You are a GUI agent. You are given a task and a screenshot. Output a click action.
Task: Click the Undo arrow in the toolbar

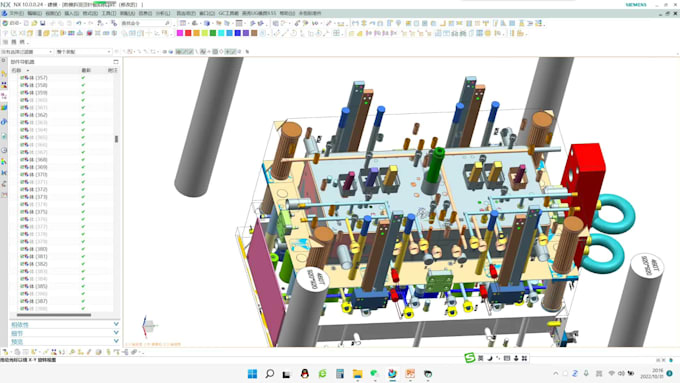(x=78, y=23)
